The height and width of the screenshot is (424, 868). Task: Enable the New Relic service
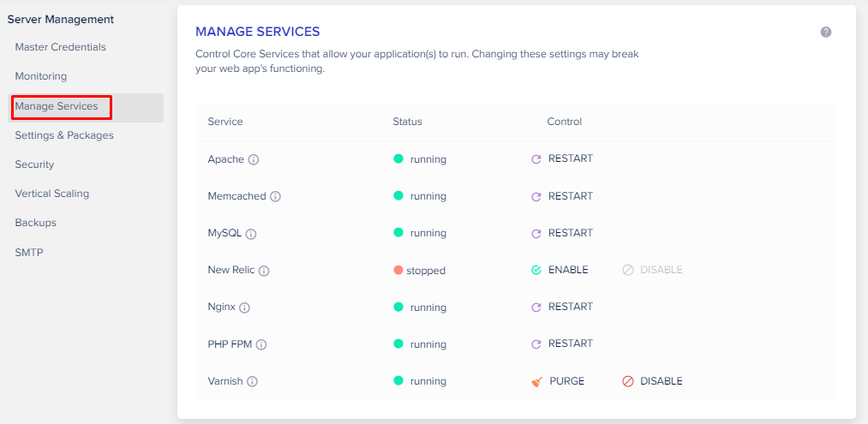click(x=560, y=270)
